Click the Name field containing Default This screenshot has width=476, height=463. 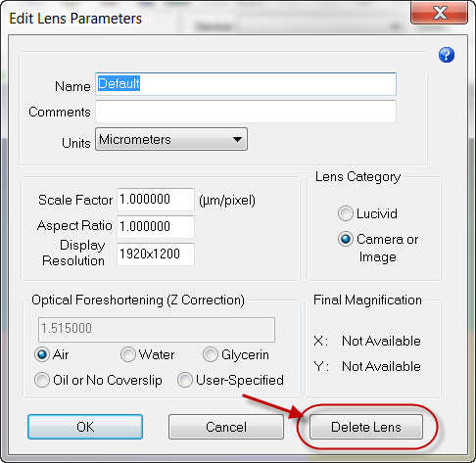pos(246,84)
